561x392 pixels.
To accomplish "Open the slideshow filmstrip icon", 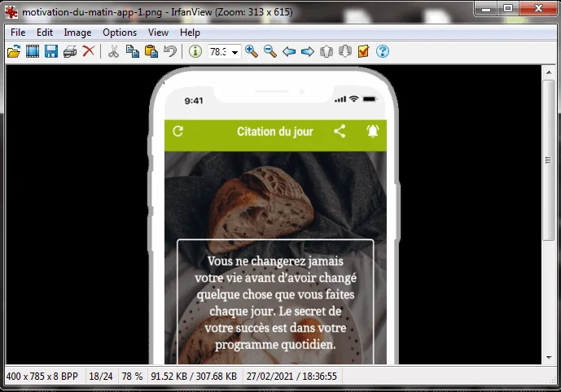I will [33, 51].
